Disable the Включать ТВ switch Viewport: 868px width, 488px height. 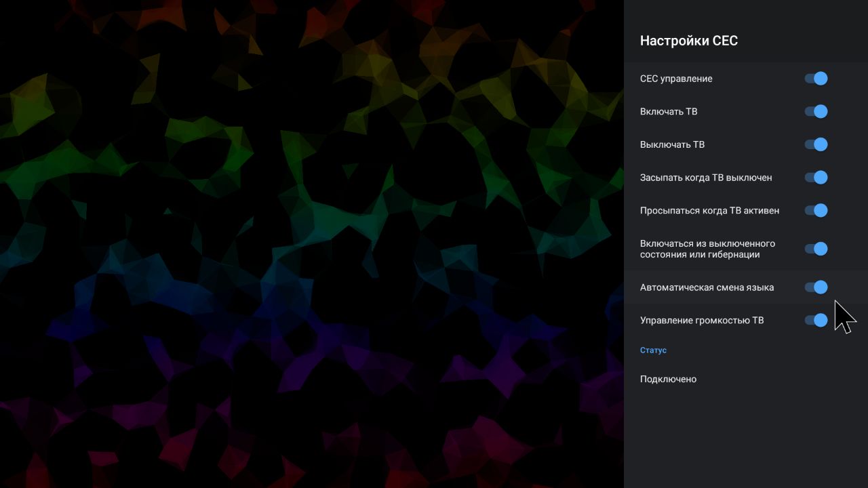click(816, 111)
